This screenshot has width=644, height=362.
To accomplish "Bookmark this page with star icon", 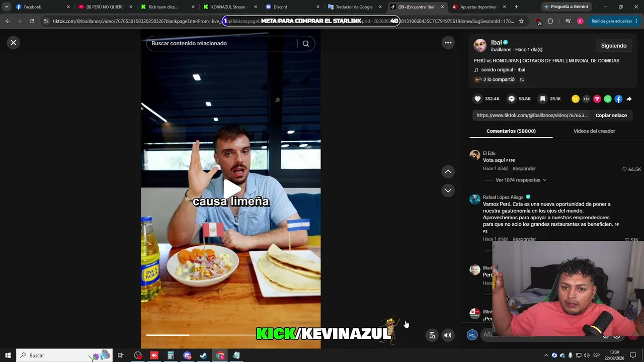I will tap(521, 21).
